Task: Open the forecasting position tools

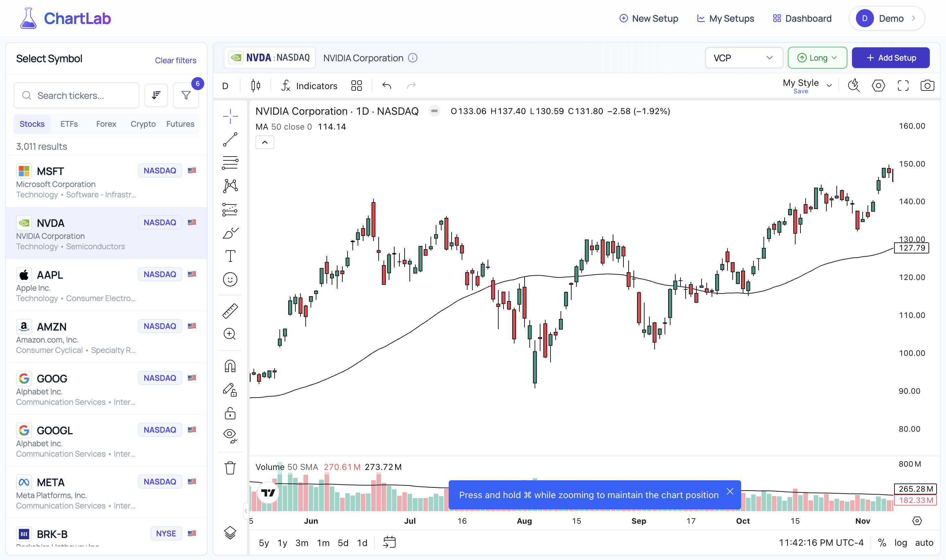Action: 230,209
